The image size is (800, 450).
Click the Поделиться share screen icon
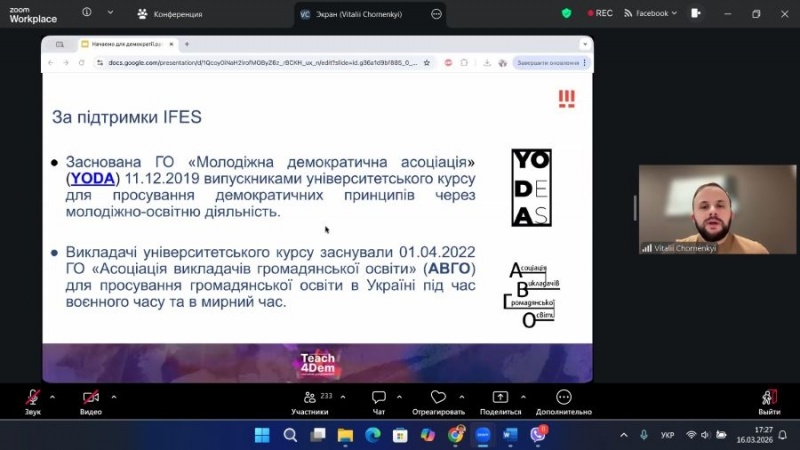tap(500, 398)
